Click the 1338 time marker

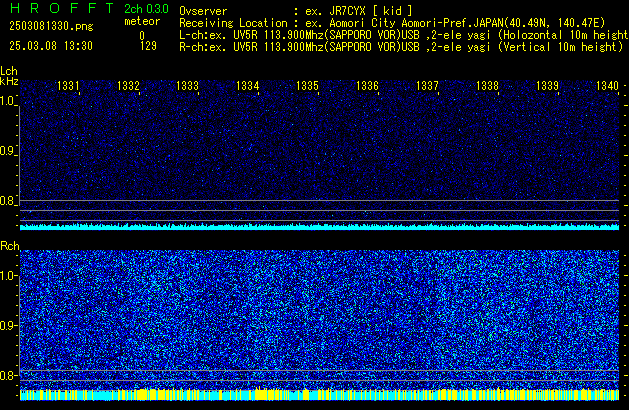click(487, 86)
